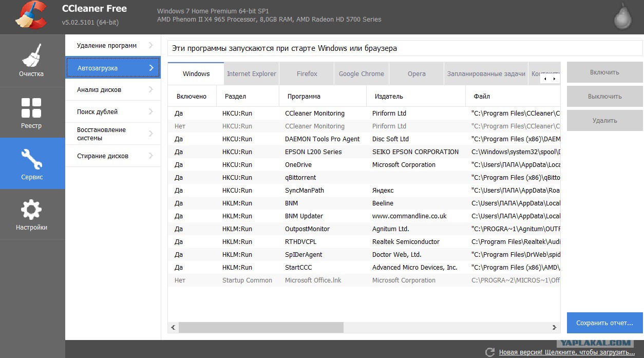Click www.commandline.co.uk publisher cell
The image size is (644, 358).
click(409, 216)
